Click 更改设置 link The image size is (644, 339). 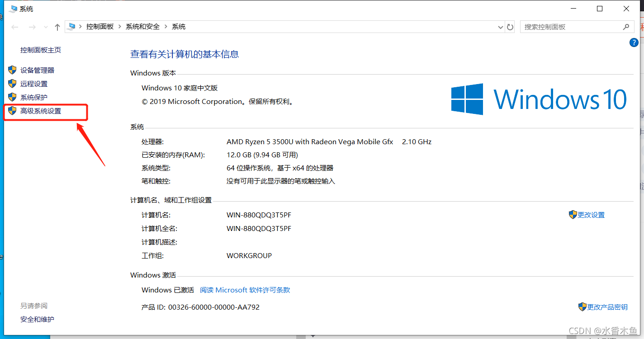click(591, 215)
